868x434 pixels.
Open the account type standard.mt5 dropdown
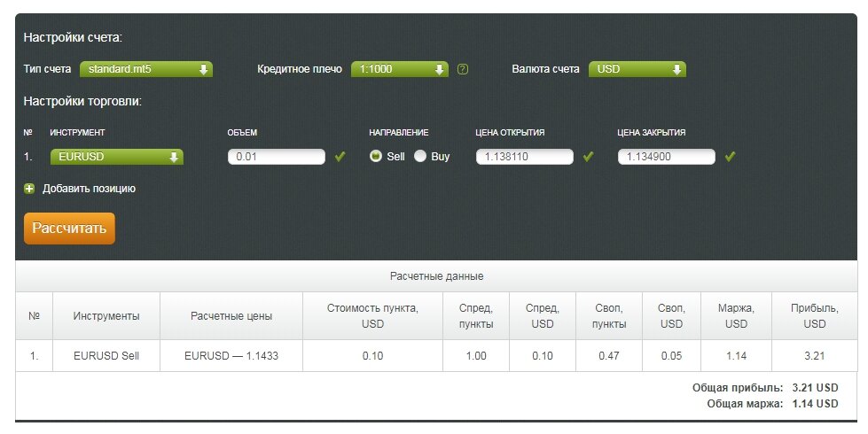146,69
